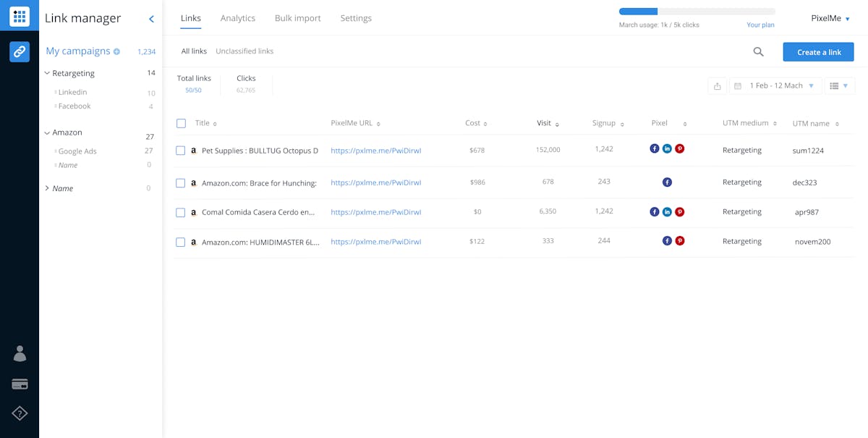
Task: Check the Pet Supplies BULLTUG row checkbox
Action: (x=181, y=151)
